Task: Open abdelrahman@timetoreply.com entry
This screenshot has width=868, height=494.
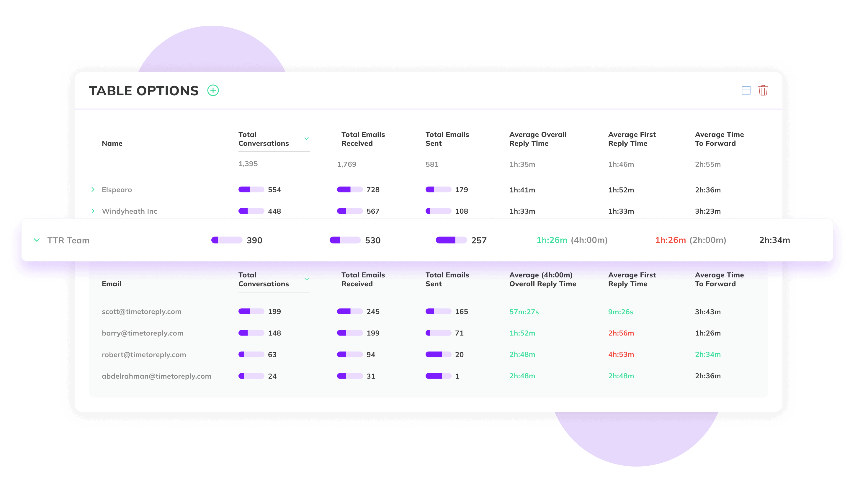Action: coord(156,376)
